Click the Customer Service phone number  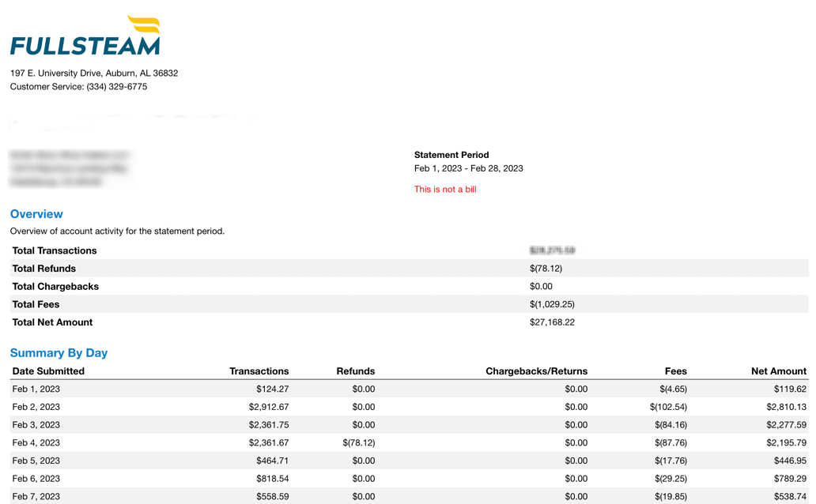(x=77, y=86)
